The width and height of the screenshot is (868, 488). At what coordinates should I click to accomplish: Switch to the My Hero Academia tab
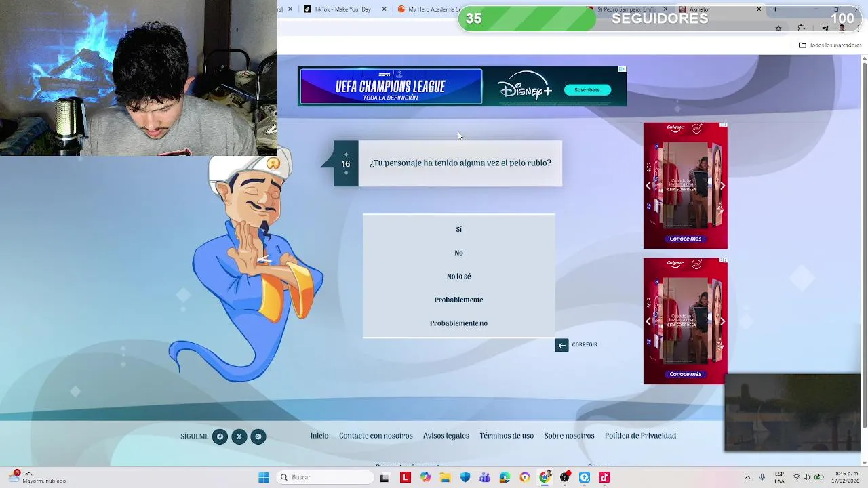(429, 9)
